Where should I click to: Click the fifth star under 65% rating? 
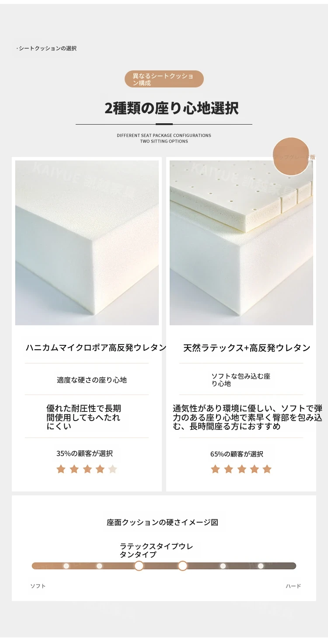coord(267,469)
